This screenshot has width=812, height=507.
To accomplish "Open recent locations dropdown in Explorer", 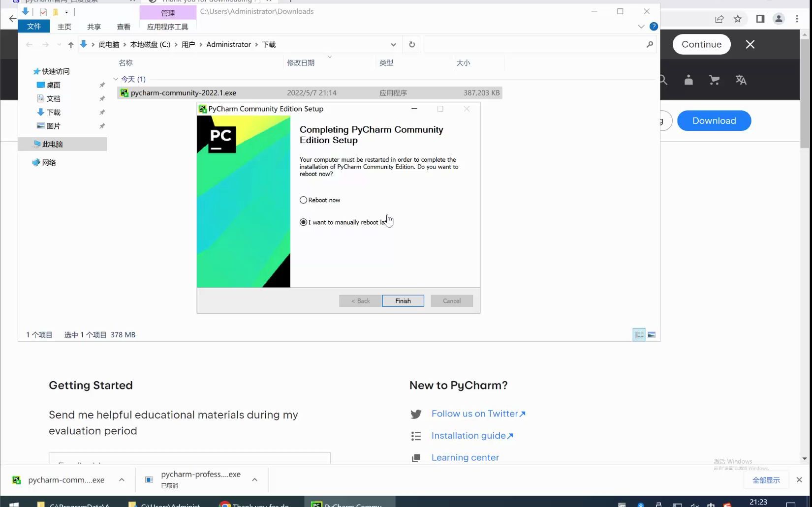I will pyautogui.click(x=59, y=45).
